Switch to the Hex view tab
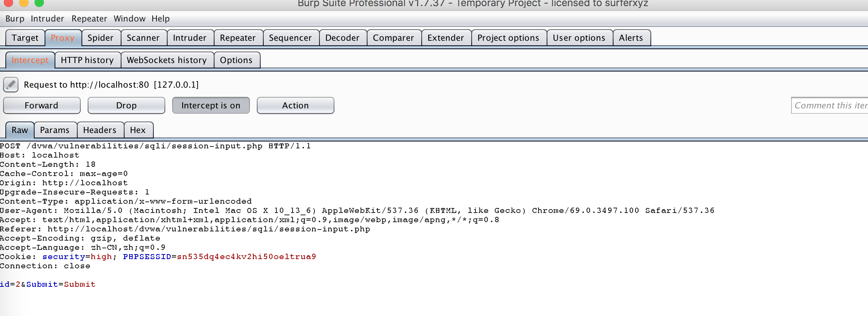Image resolution: width=868 pixels, height=316 pixels. pos(138,130)
